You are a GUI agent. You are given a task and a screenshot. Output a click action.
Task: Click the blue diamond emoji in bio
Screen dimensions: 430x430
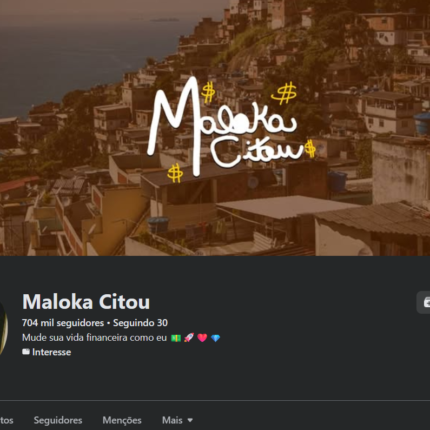pos(216,338)
